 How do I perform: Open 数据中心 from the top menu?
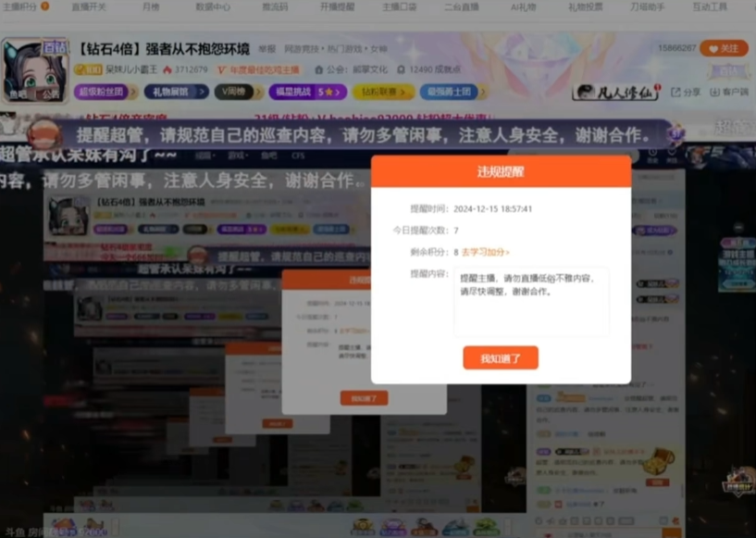coord(215,6)
